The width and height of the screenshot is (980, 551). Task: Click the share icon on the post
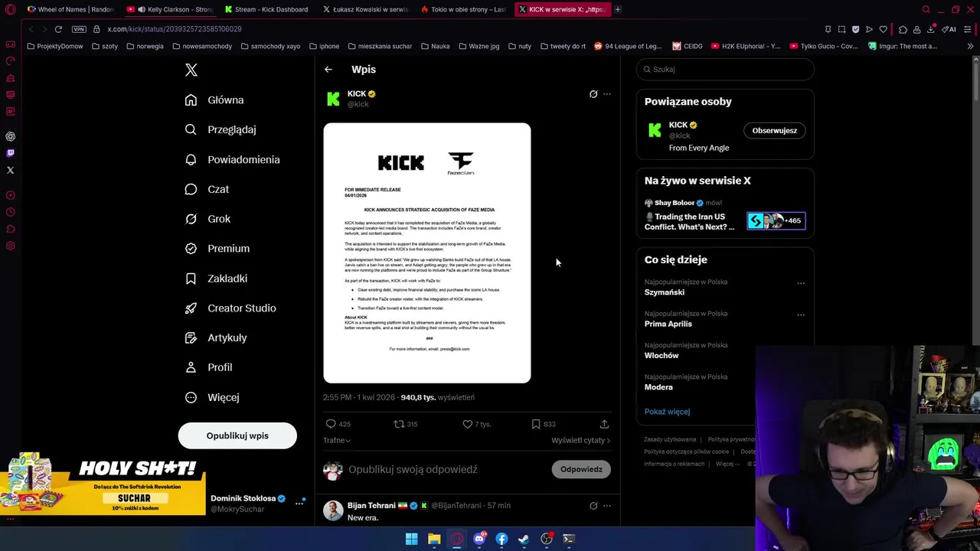coord(604,424)
